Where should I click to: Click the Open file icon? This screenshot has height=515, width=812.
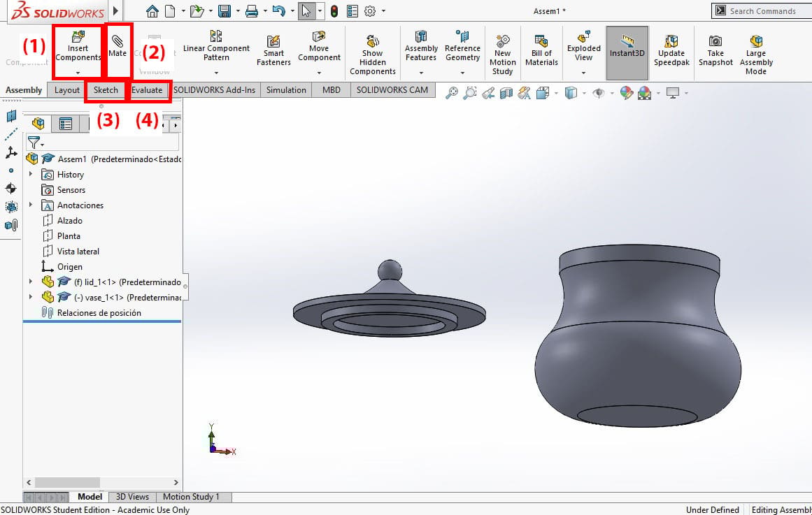click(x=197, y=11)
